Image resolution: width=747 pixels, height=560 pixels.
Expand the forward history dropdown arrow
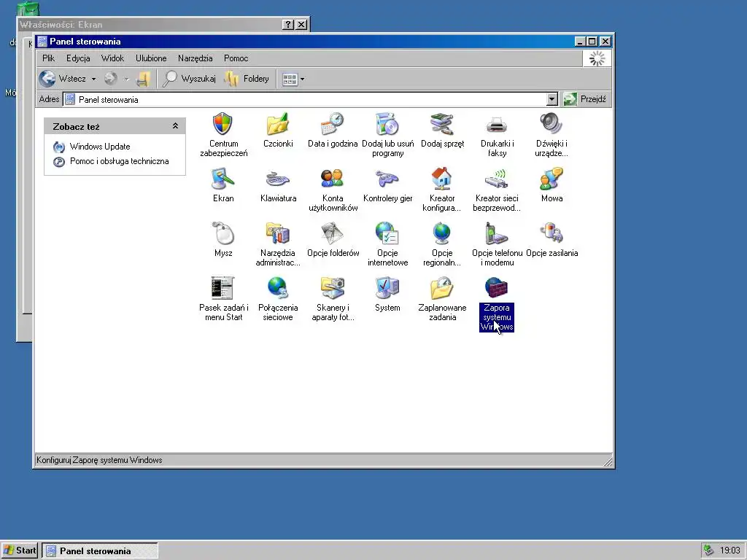(x=127, y=79)
